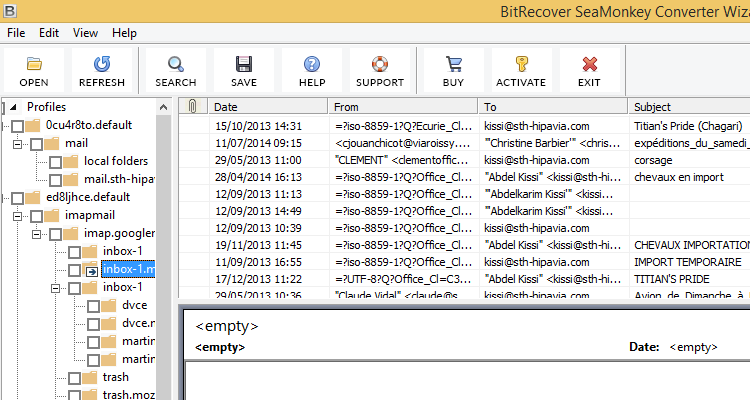Refresh the profile list
The image size is (750, 400).
click(x=102, y=70)
